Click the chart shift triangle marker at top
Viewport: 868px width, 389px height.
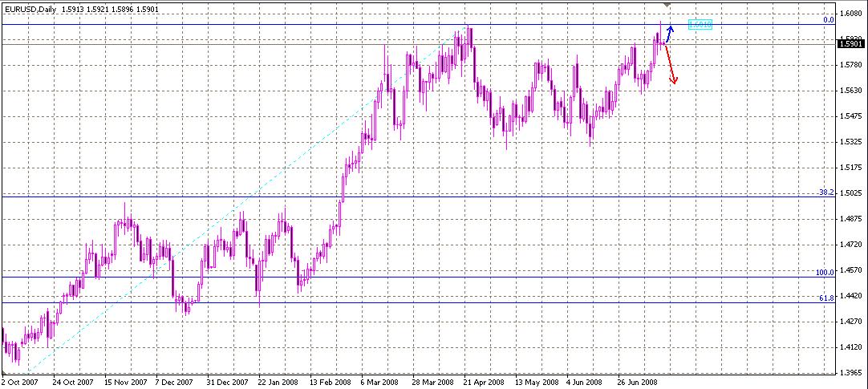(667, 5)
